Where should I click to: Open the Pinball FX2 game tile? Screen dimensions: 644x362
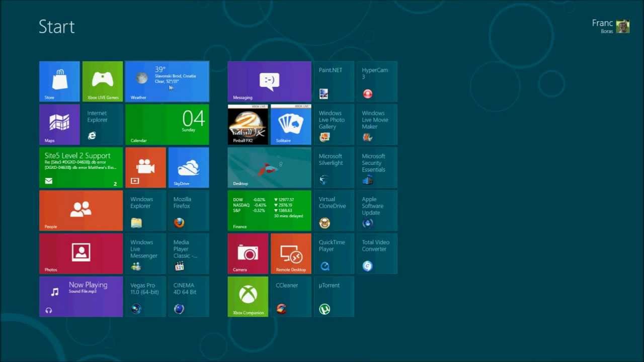pos(248,125)
